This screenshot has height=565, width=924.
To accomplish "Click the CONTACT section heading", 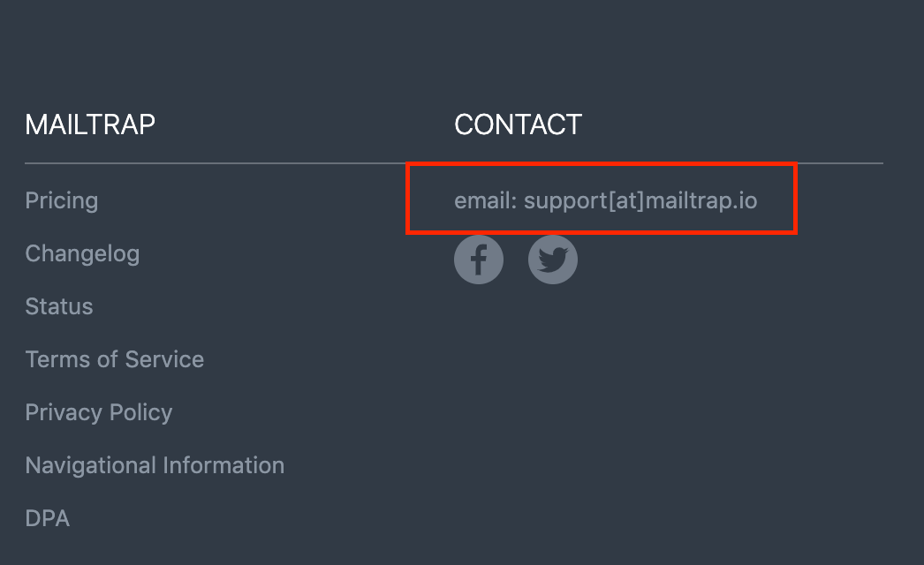I will click(x=518, y=124).
